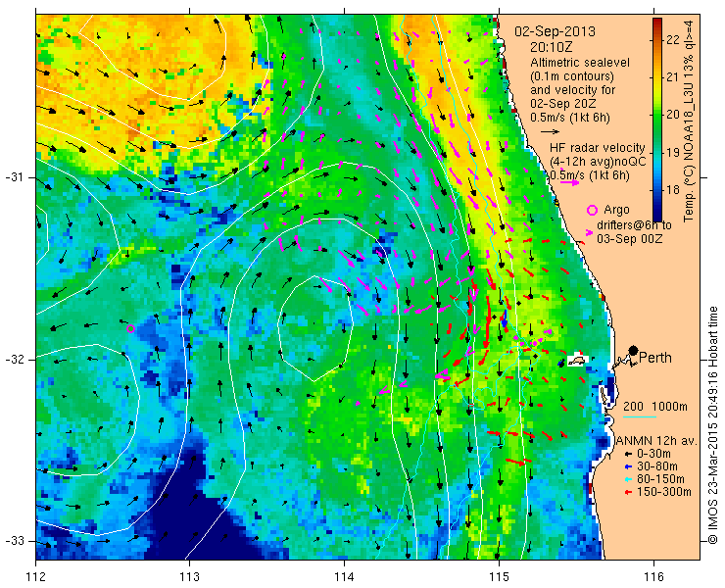Screen dimensions: 725x588
Task: Click the (0.1m contours) text
Action: (x=572, y=75)
